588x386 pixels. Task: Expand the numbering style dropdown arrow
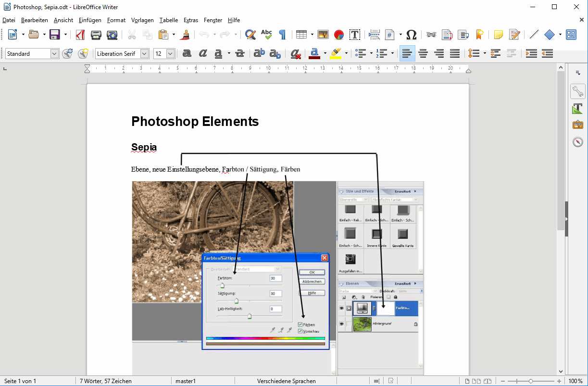tap(392, 53)
